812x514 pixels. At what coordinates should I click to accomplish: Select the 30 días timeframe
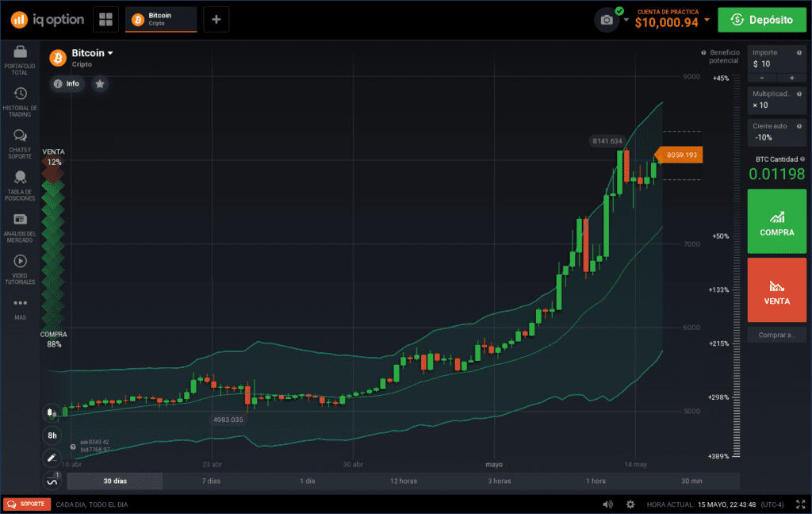click(115, 481)
